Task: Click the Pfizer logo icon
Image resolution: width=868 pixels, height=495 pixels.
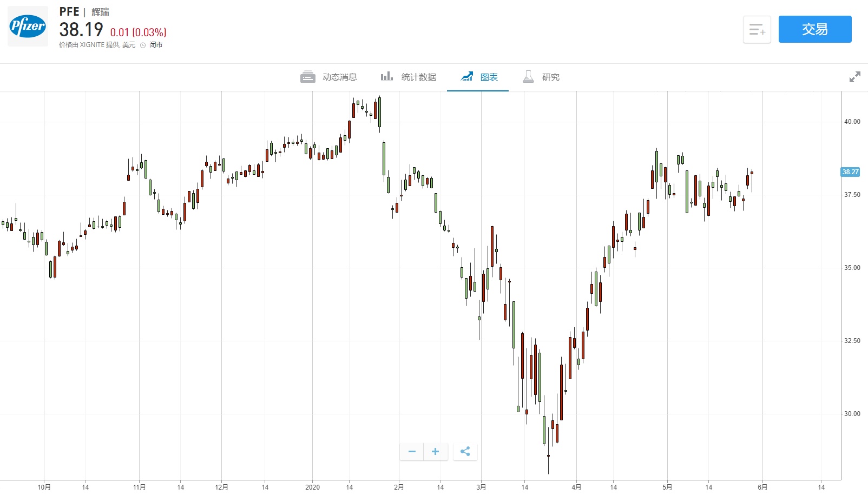Action: pos(28,27)
